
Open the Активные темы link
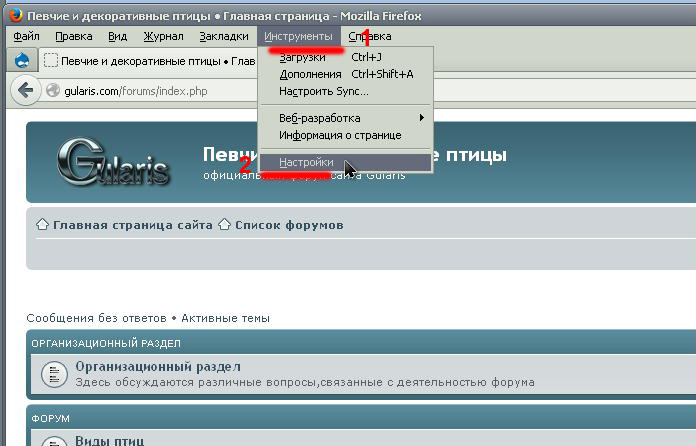pos(225,318)
